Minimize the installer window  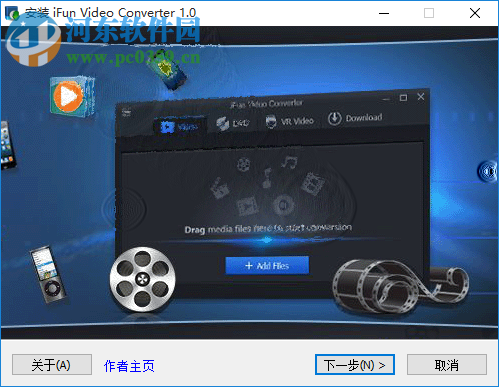[x=384, y=13]
